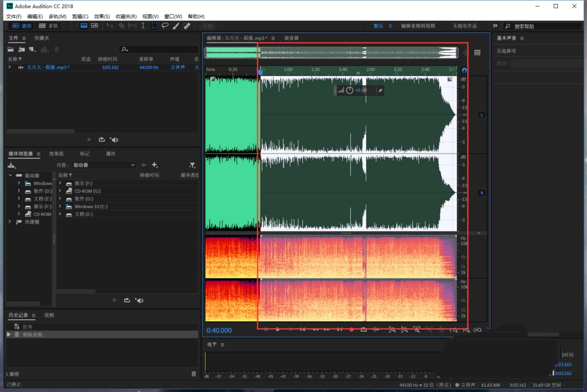Expand the Windows 10 (C:) drive
This screenshot has width=587, height=392.
coord(60,207)
